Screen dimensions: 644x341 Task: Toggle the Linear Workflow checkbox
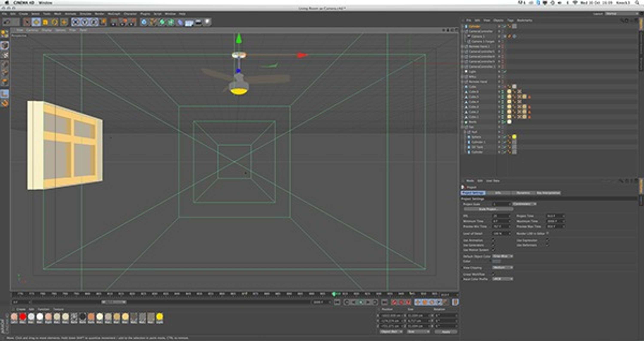tap(493, 274)
